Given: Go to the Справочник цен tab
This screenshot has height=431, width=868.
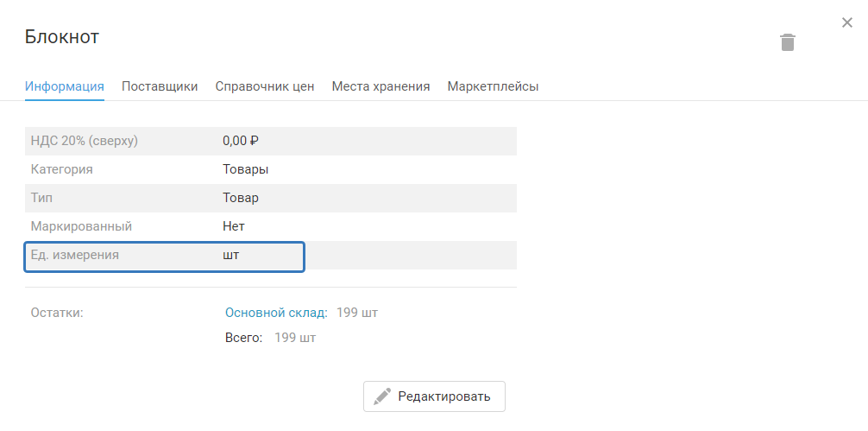Looking at the screenshot, I should [265, 86].
